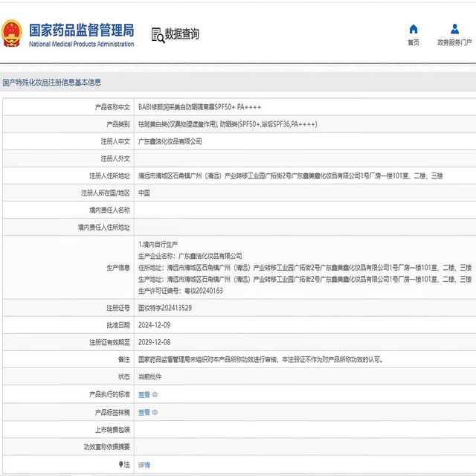
Task: Click 1.境内自行生产 text
Action: click(x=158, y=245)
